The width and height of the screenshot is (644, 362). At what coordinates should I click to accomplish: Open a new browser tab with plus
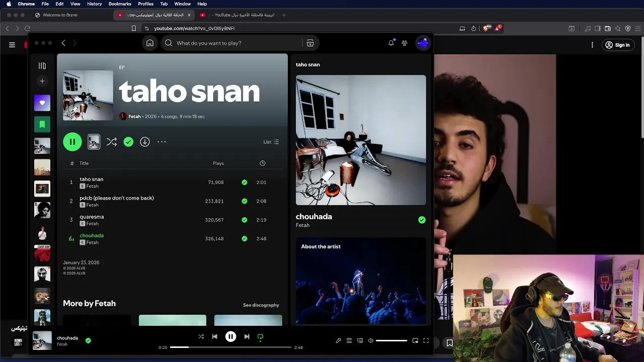(284, 15)
